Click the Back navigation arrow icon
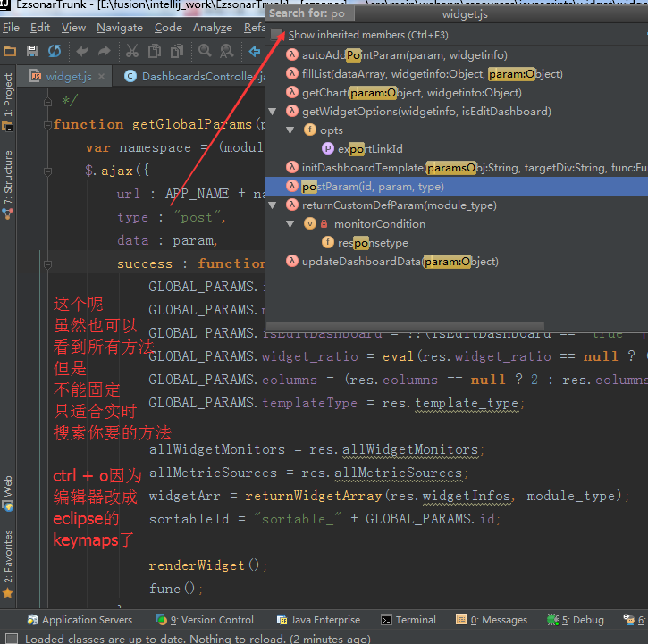 (x=254, y=51)
